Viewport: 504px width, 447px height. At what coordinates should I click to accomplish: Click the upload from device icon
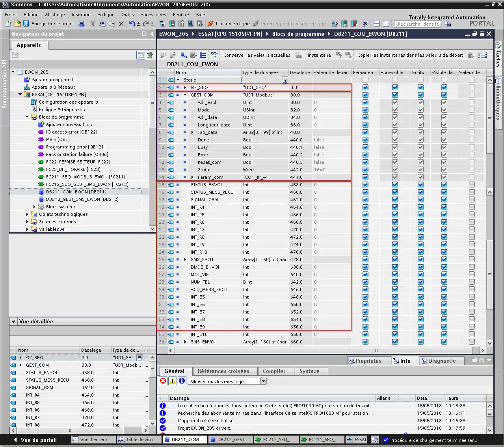181,24
